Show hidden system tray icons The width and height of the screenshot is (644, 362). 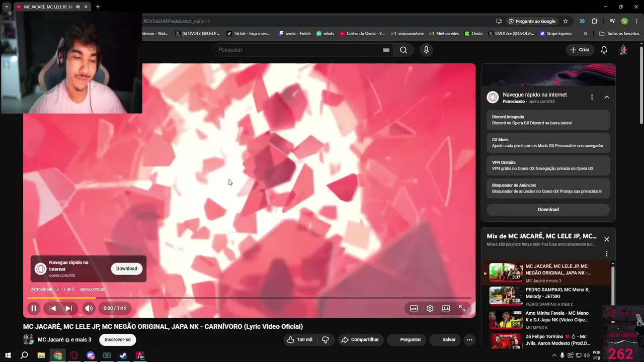click(554, 355)
